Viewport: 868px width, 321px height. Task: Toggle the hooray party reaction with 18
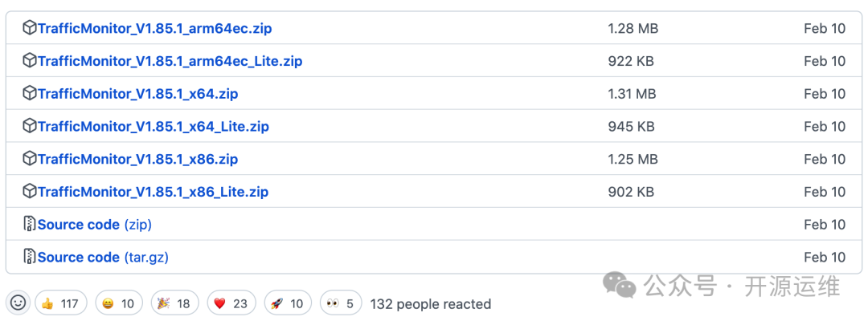(174, 303)
